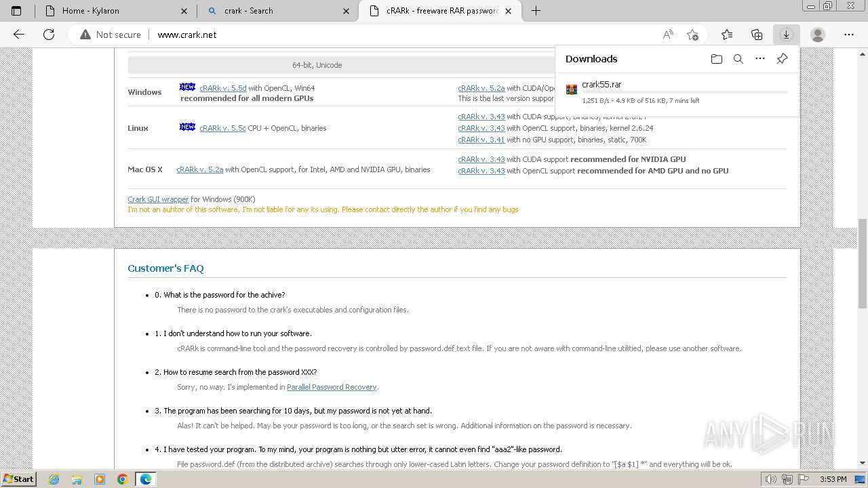The image size is (868, 488).
Task: Open Linux cRARk v. 3.43 OpenCL kernel 2.6.24 link
Action: pyautogui.click(x=481, y=128)
